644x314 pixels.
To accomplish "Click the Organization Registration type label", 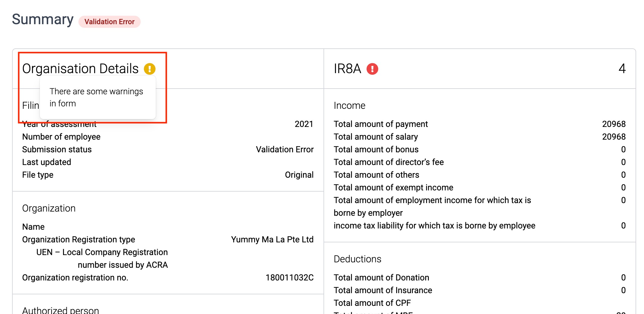I will tap(78, 239).
